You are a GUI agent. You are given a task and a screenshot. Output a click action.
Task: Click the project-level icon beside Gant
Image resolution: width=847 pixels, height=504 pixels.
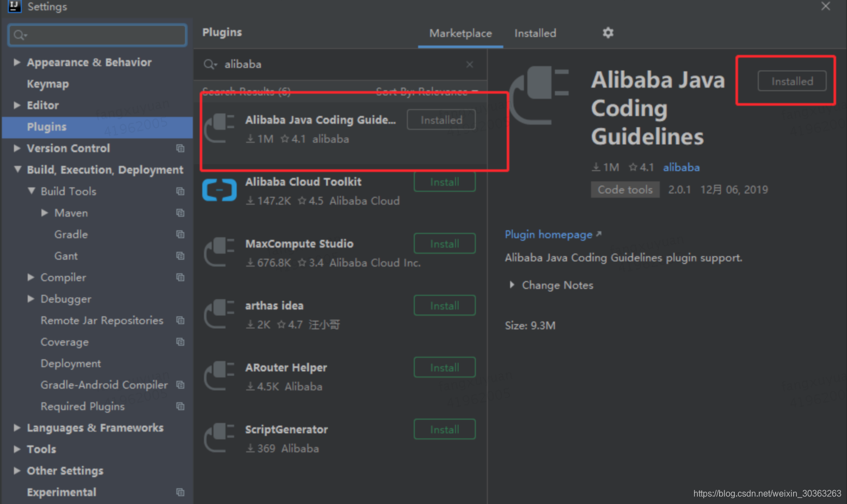(x=180, y=256)
